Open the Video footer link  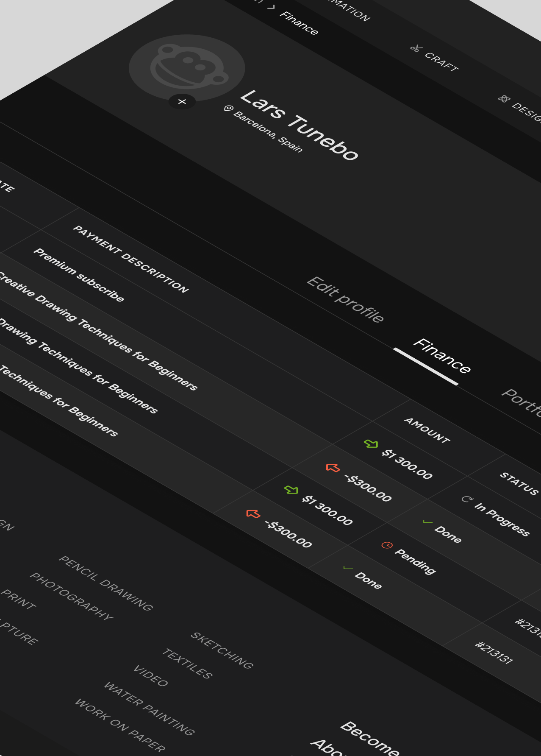[x=150, y=676]
